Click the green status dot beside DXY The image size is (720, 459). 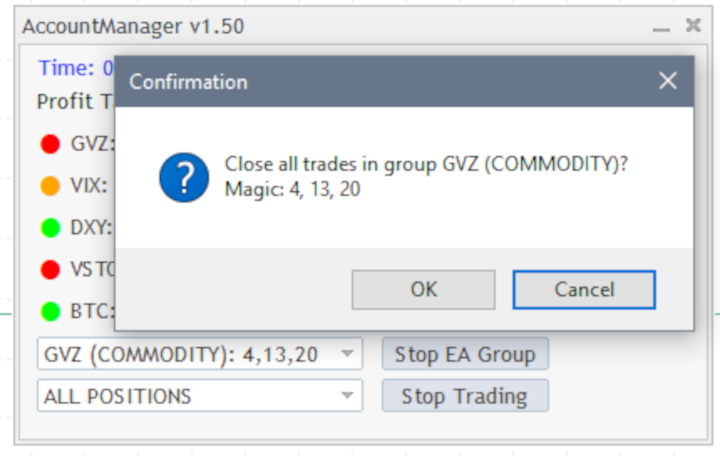click(x=51, y=227)
